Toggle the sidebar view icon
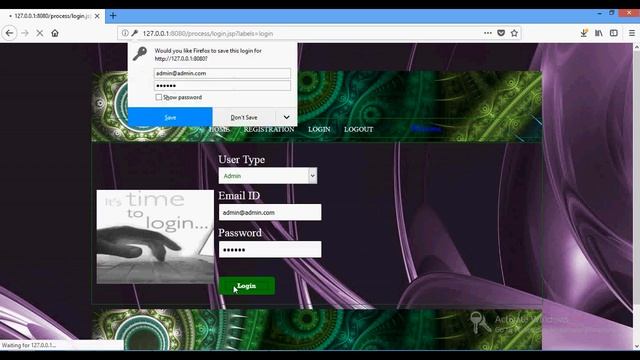640x360 pixels. (x=614, y=33)
